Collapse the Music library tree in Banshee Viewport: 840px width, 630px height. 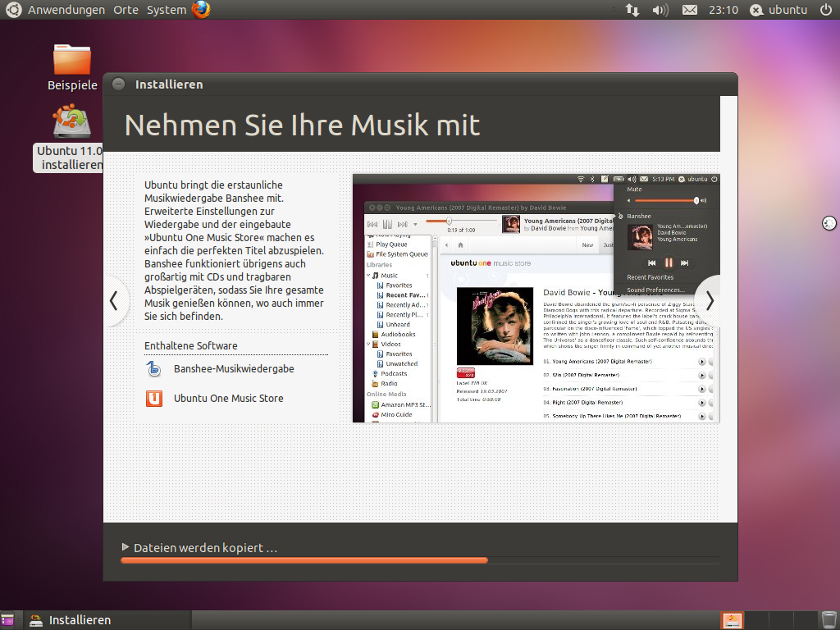(367, 276)
